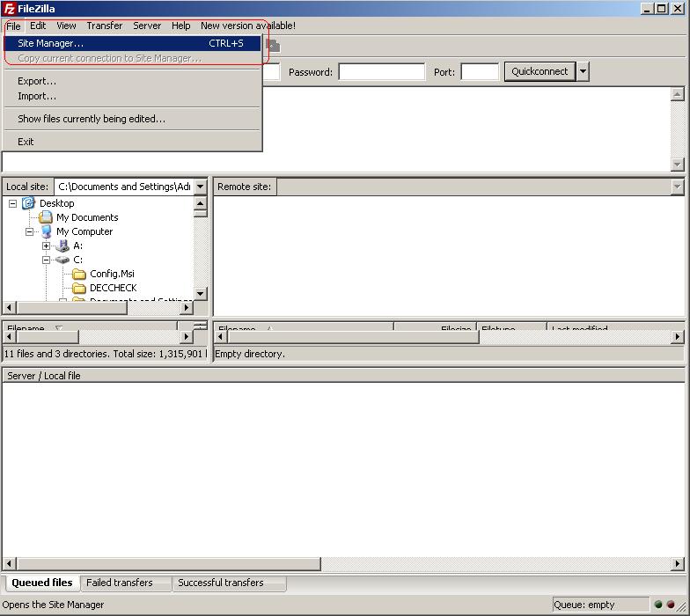Select Show files currently being edited...
This screenshot has width=690, height=616.
pos(132,119)
